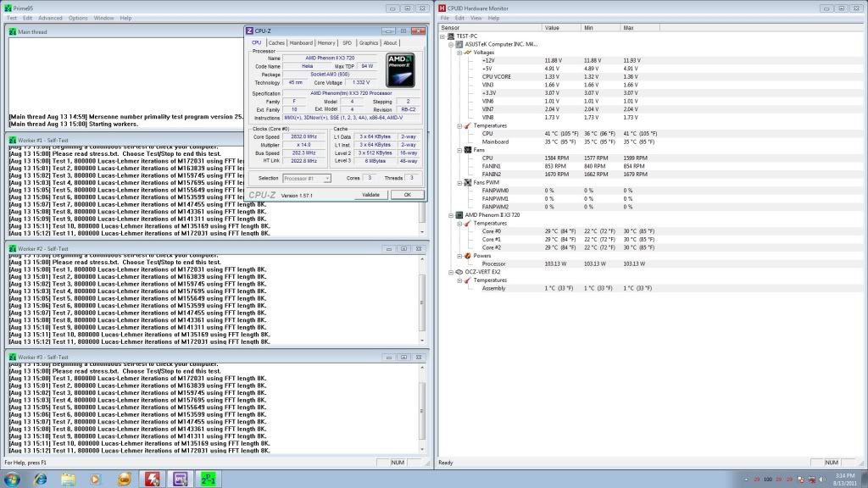Click the chip icon beside AMD Phenom II X3 720

[459, 215]
